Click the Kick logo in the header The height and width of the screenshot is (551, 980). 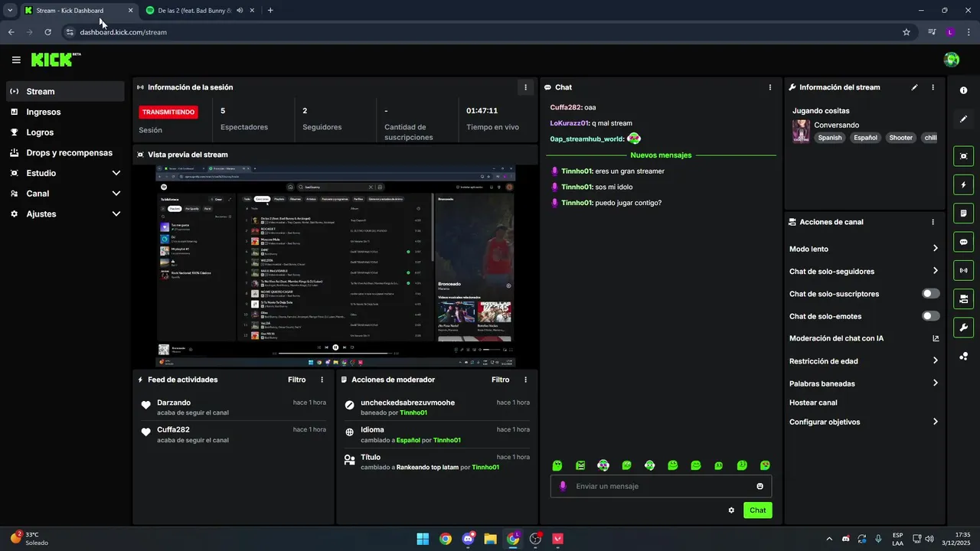(x=56, y=60)
